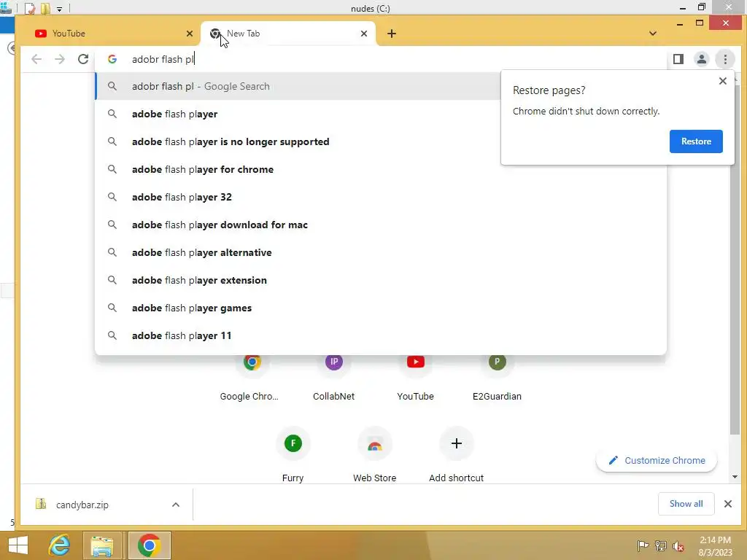Click the browser back arrow
Screen dimensions: 747x560
click(x=36, y=59)
